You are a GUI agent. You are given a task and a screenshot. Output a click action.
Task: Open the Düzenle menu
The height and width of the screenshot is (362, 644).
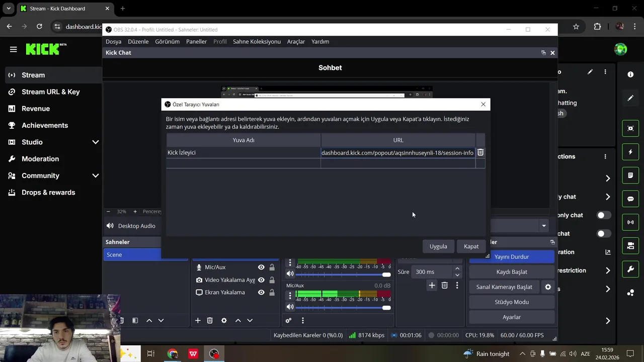(138, 42)
